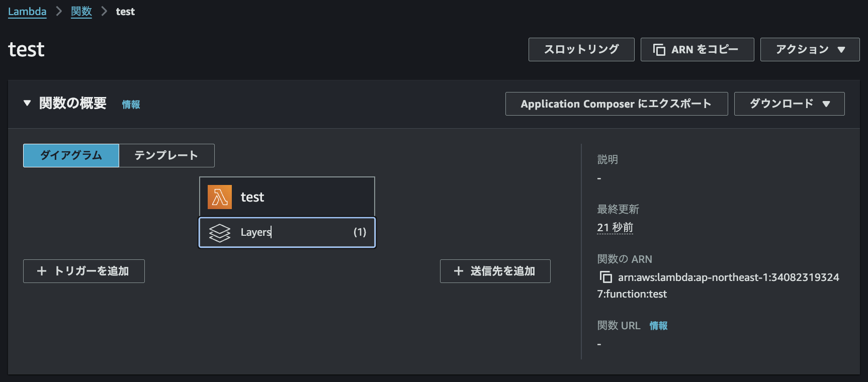Switch to the テンプレート tab
Viewport: 868px width, 382px height.
(x=166, y=155)
